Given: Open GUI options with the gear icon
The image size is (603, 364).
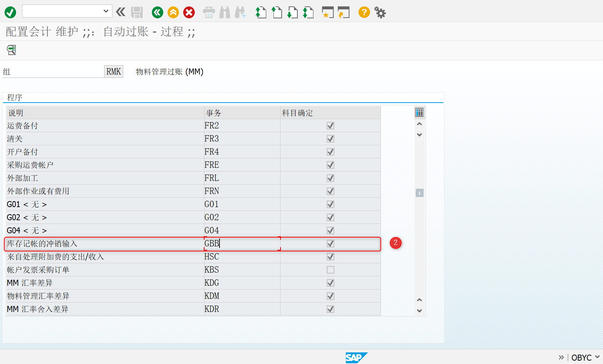Looking at the screenshot, I should point(380,12).
